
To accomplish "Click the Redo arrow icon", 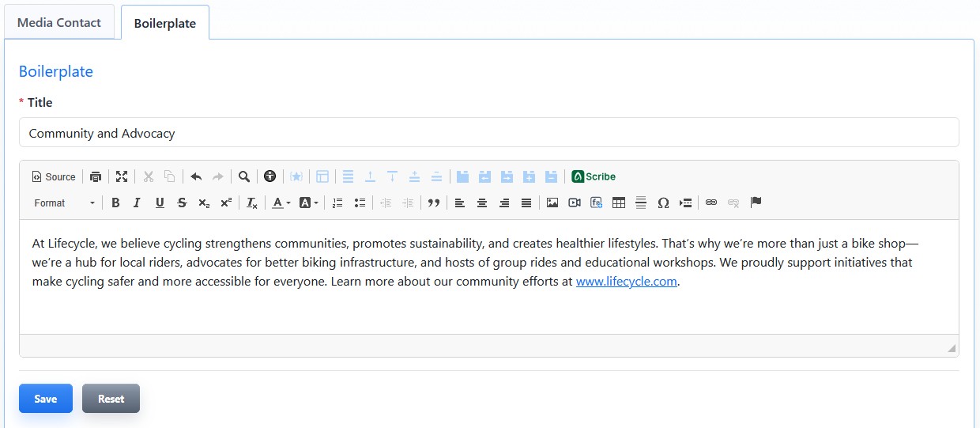I will pos(218,176).
